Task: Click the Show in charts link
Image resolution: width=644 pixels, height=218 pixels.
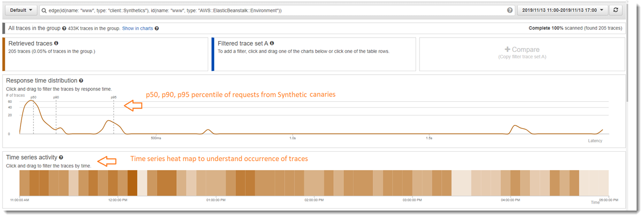Action: coord(138,29)
